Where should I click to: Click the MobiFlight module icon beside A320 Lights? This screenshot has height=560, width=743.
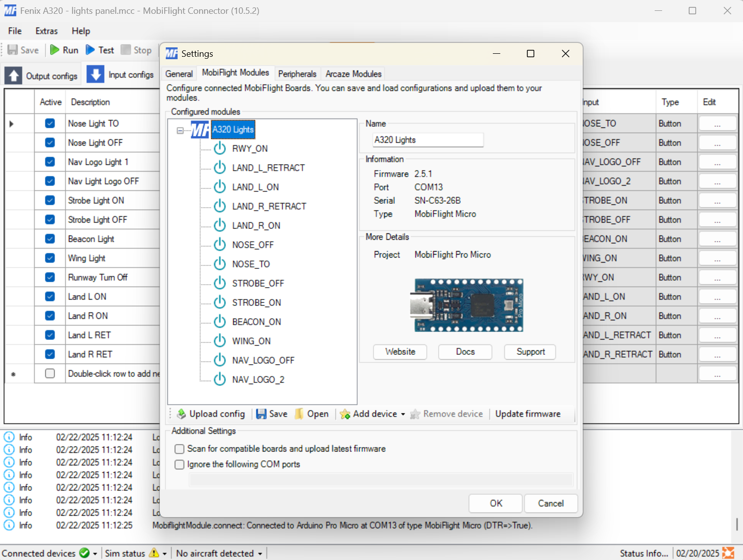(x=200, y=130)
